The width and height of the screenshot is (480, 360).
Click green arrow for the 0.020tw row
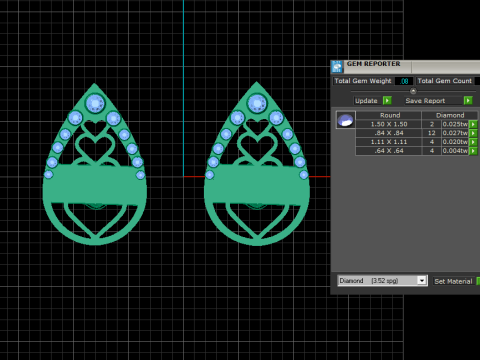473,142
